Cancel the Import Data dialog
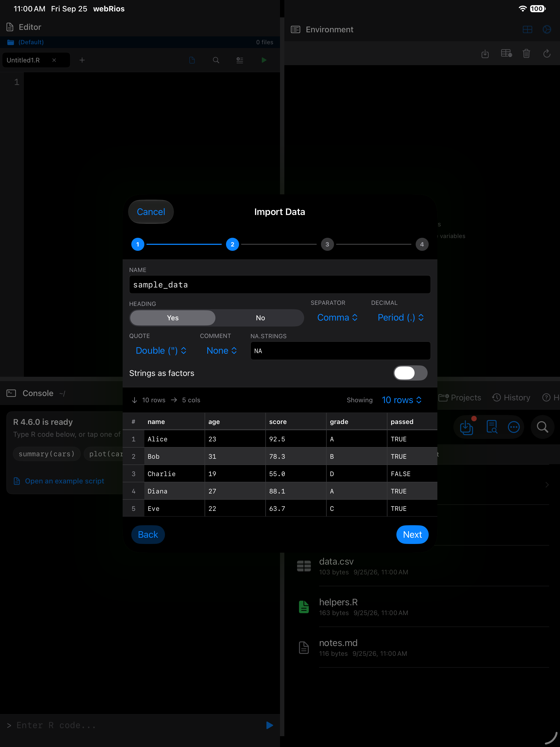Screen dimensions: 560x747 click(x=151, y=212)
